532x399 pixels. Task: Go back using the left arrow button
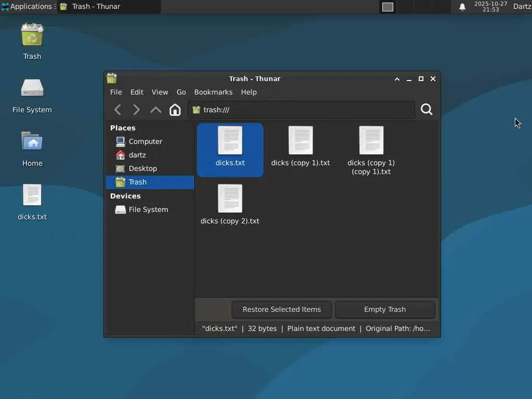point(118,110)
